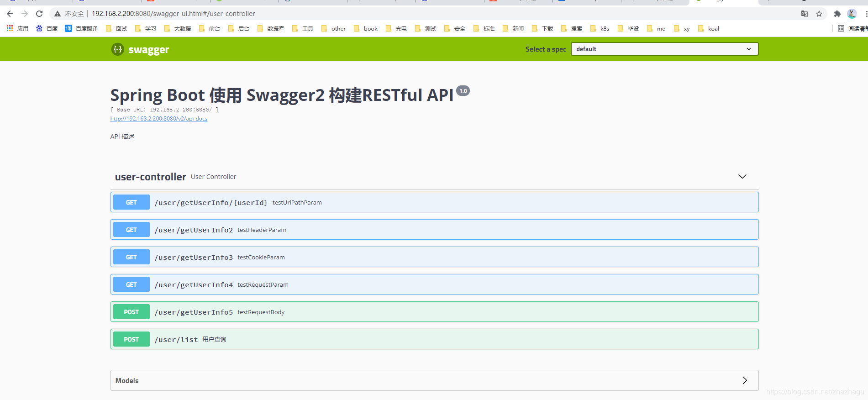868x400 pixels.
Task: Open the 学习 bookmark folder
Action: (x=146, y=28)
